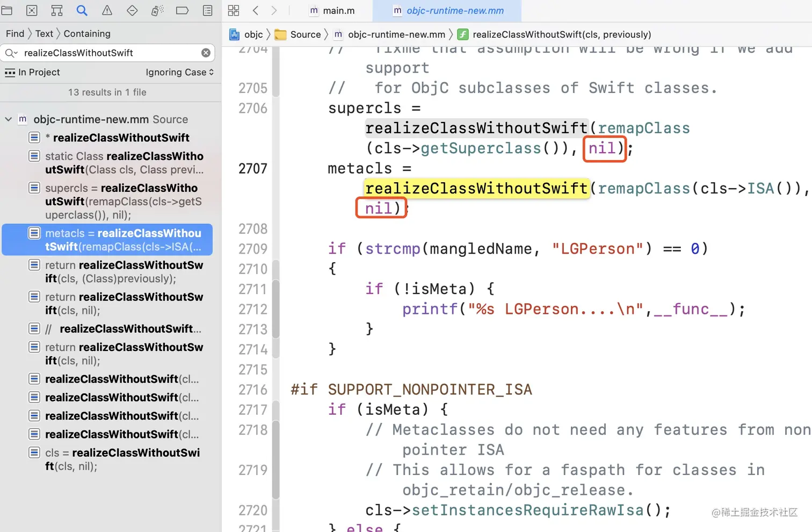Click '__func__' on the printf line
Image resolution: width=812 pixels, height=532 pixels.
(x=691, y=309)
